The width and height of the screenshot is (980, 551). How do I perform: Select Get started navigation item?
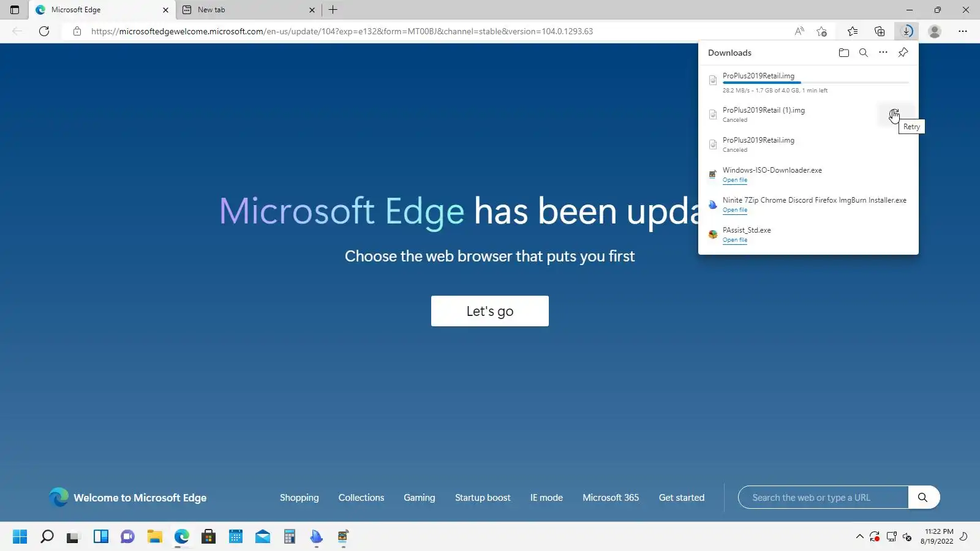click(x=682, y=498)
